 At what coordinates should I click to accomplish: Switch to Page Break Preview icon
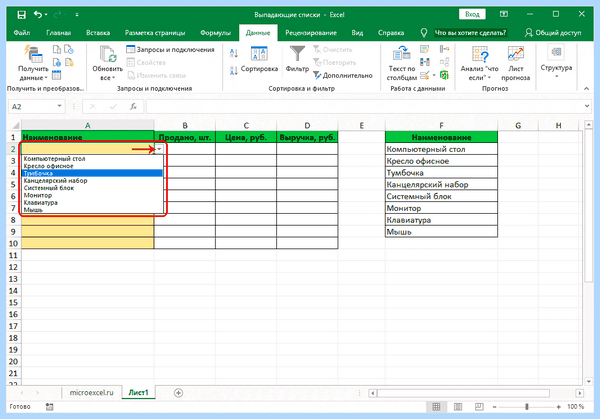pos(479,407)
